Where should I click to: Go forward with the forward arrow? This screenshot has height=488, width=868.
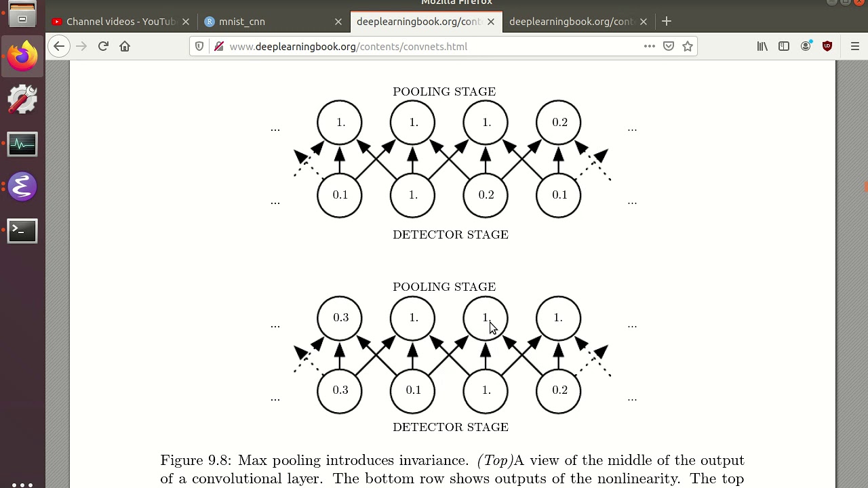click(81, 46)
